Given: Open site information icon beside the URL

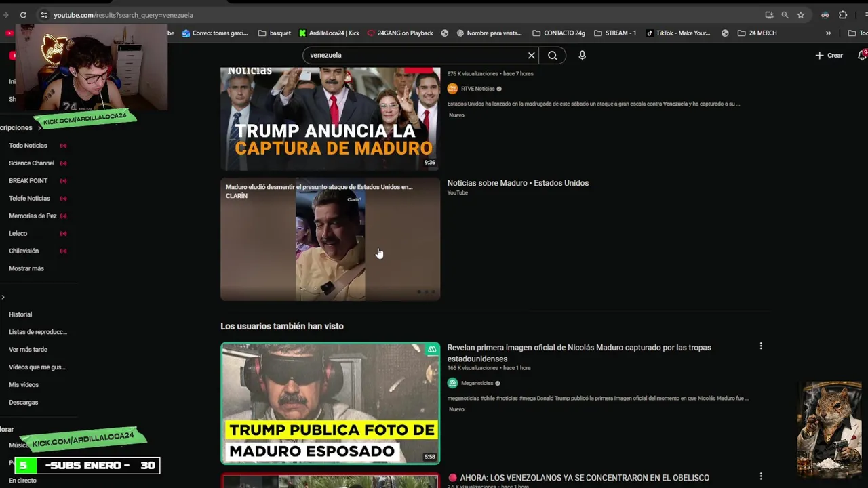Looking at the screenshot, I should coord(43,15).
